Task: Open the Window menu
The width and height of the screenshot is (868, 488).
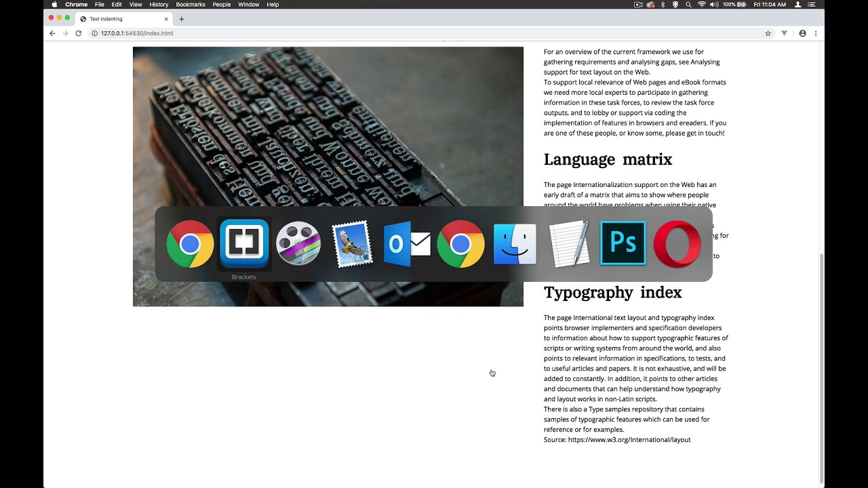Action: coord(249,5)
